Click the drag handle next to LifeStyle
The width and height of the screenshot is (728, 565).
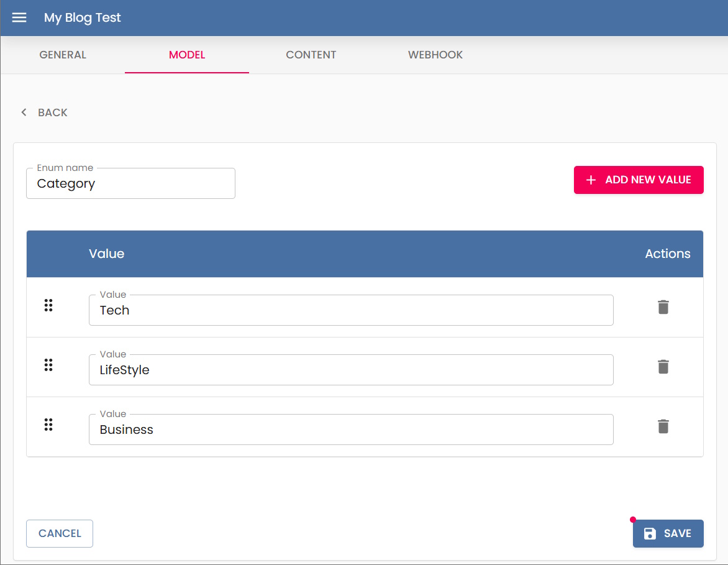48,365
